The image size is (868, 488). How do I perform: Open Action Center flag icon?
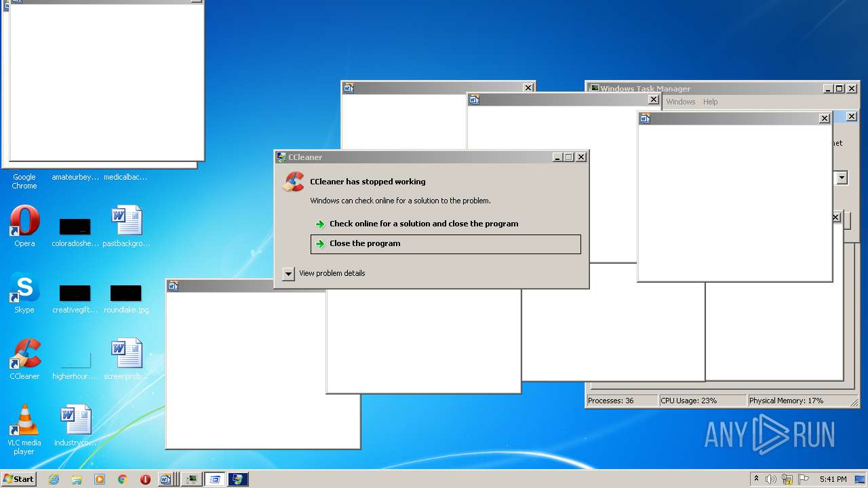click(804, 479)
